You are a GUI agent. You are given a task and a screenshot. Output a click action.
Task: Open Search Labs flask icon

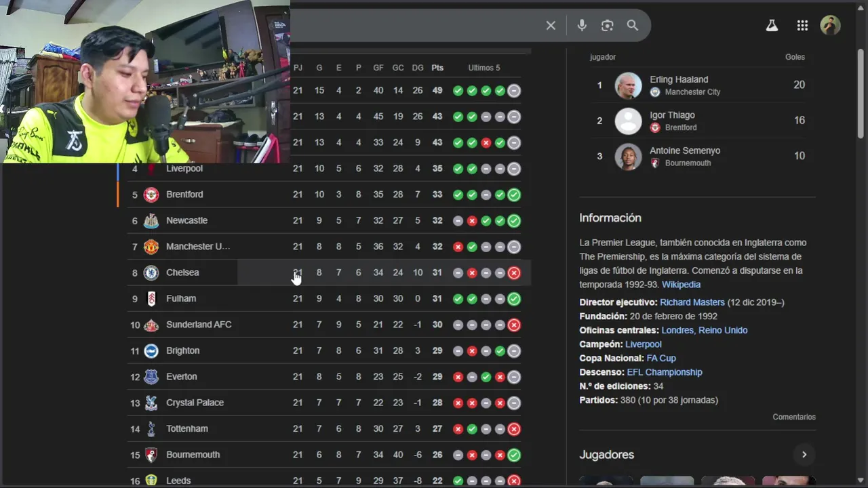(x=772, y=25)
